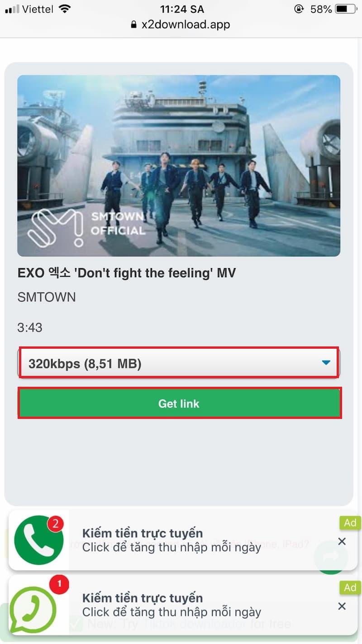362x644 pixels.
Task: Click the EXO 'Don't fight the feeling' MV title
Action: (127, 273)
